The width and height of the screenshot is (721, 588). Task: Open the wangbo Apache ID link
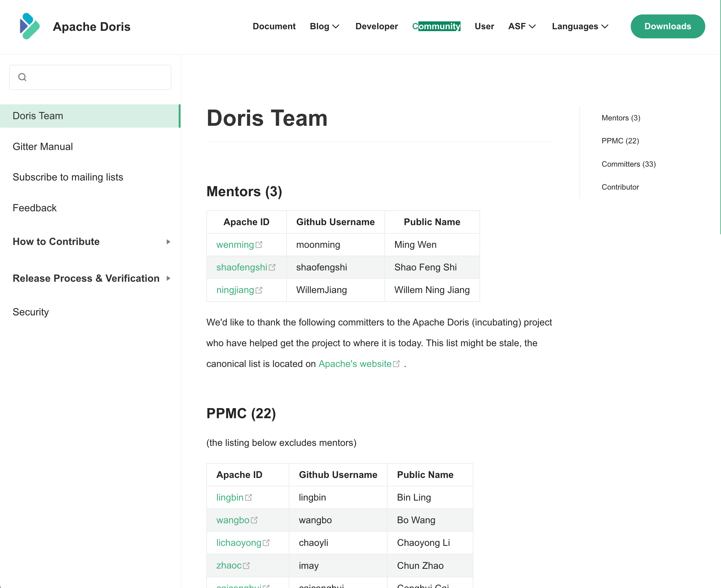pos(233,520)
